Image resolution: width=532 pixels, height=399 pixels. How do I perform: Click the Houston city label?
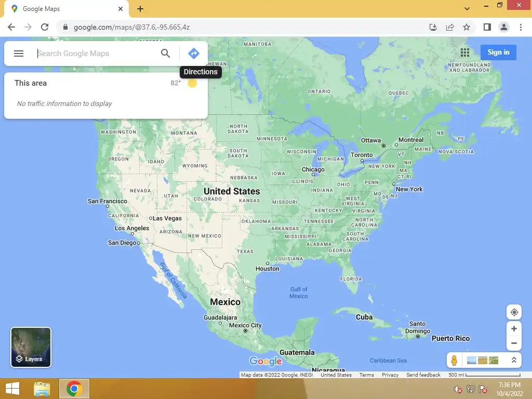point(268,269)
